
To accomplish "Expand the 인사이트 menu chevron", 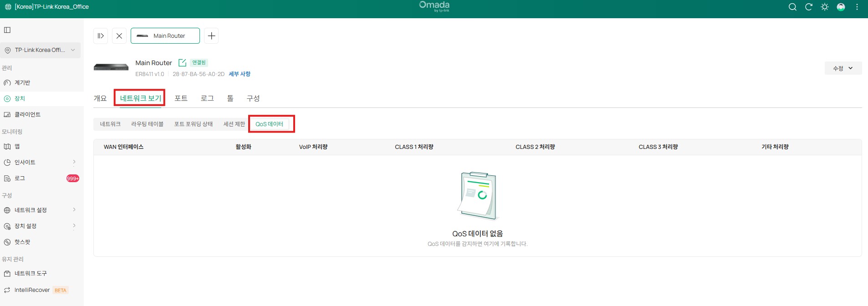I will [x=74, y=162].
